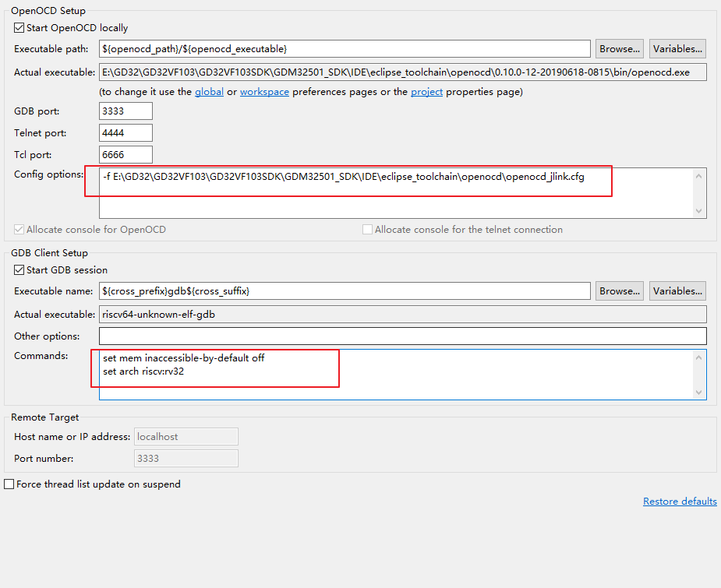Enable Force thread list update on suspend
Image resolution: width=721 pixels, height=588 pixels.
pyautogui.click(x=9, y=484)
